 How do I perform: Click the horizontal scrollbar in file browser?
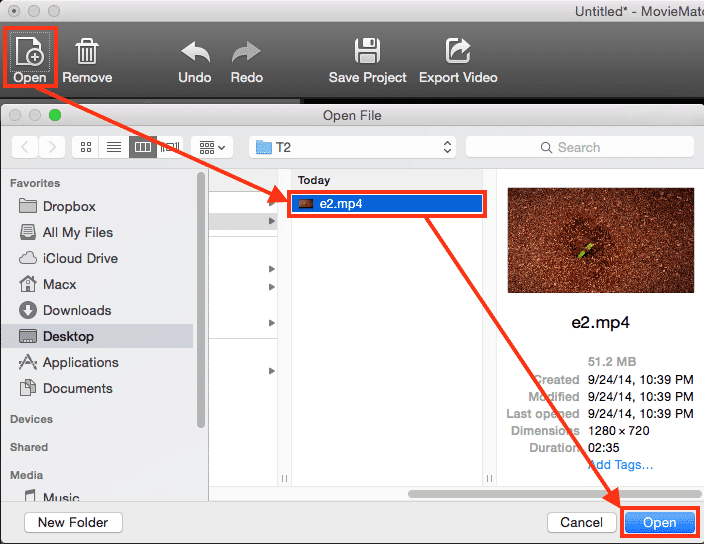[554, 494]
